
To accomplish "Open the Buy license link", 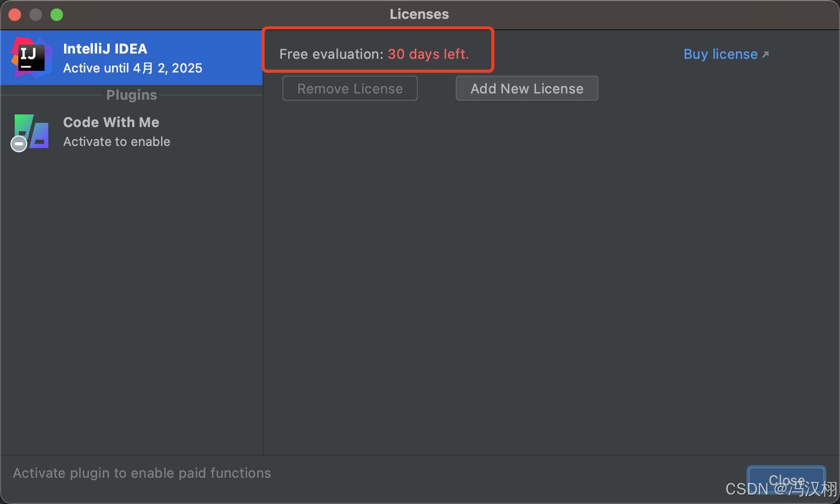I will 726,54.
